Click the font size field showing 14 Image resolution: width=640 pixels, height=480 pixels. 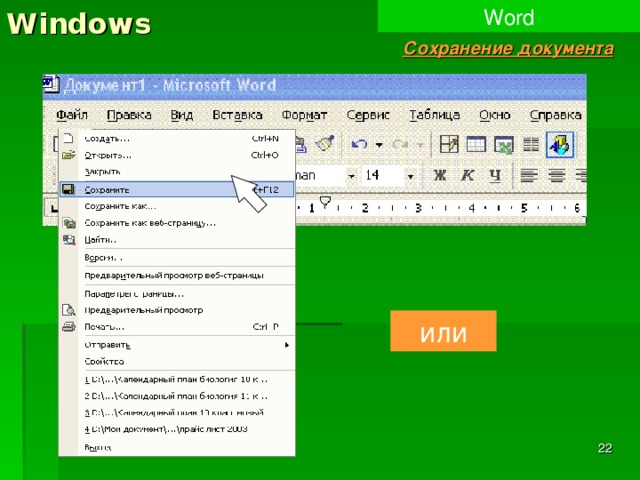click(x=382, y=176)
